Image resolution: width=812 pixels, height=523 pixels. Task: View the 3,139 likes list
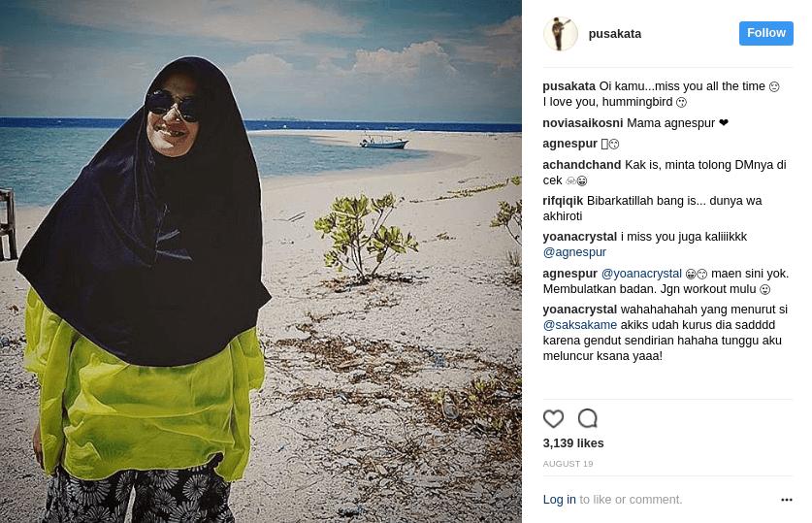point(573,443)
